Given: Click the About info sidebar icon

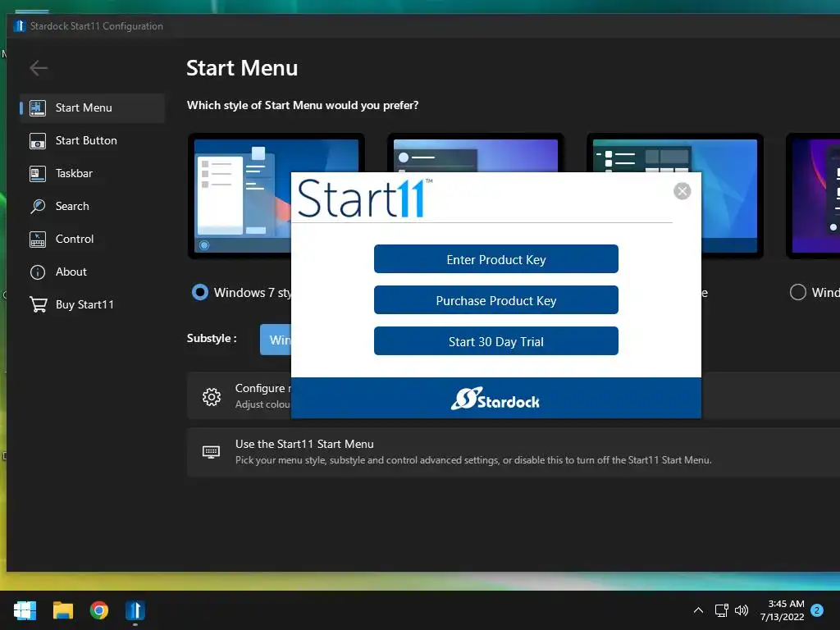Looking at the screenshot, I should point(38,272).
